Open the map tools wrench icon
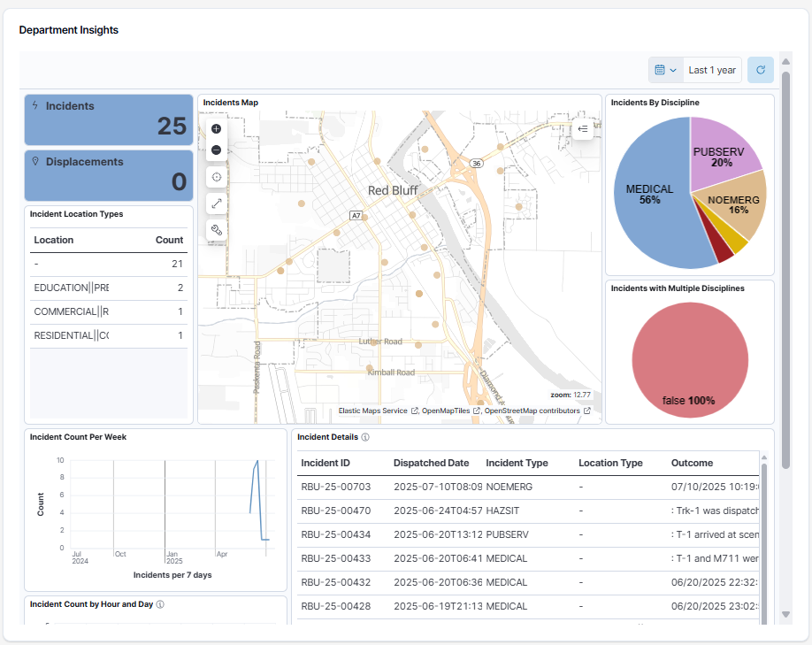 tap(217, 230)
